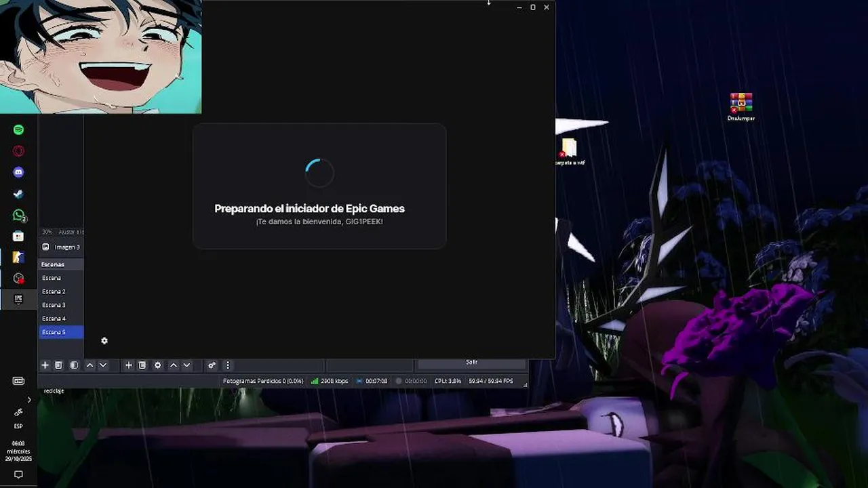Close the Epic Games launcher window
This screenshot has width=868, height=488.
(547, 7)
